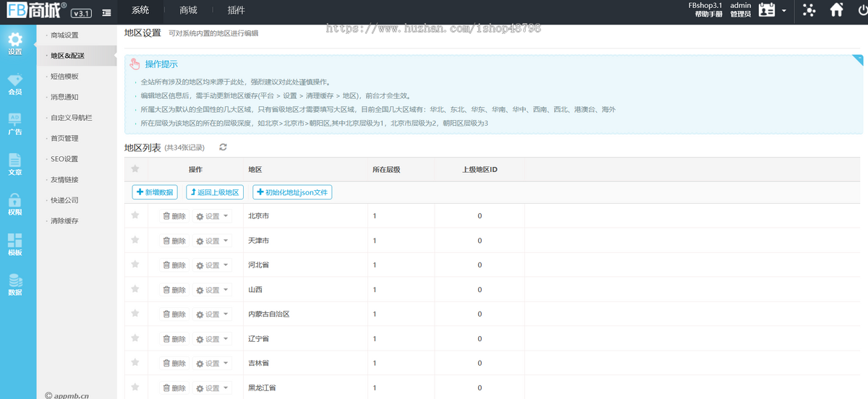Image resolution: width=868 pixels, height=399 pixels.
Task: Delete the 天津市 row
Action: tap(174, 241)
